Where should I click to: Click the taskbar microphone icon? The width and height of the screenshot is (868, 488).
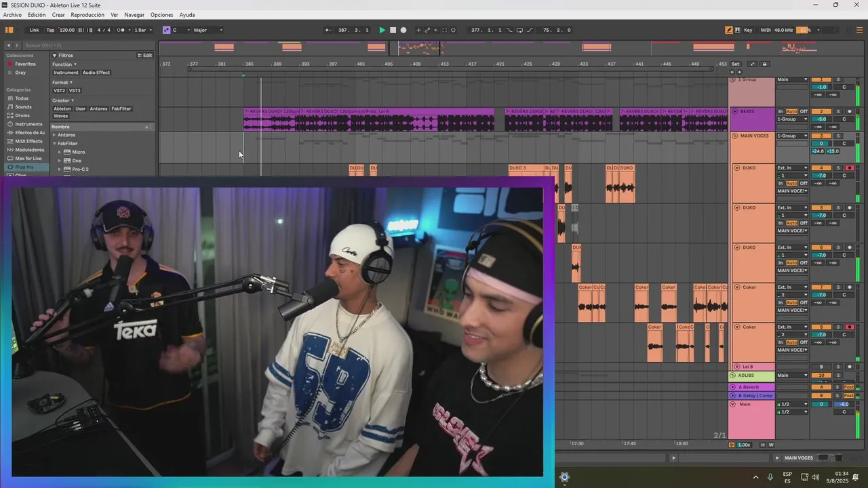coord(770,477)
